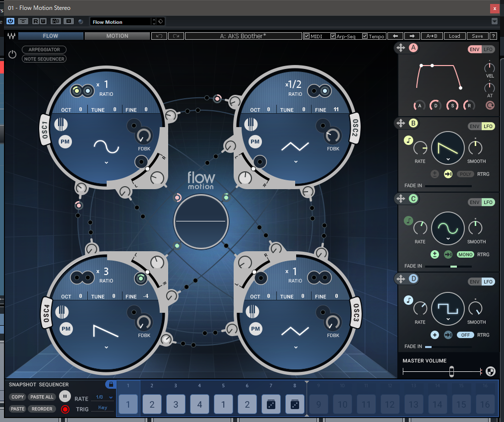The width and height of the screenshot is (504, 422).
Task: Toggle modulator B POLY mode
Action: (465, 174)
